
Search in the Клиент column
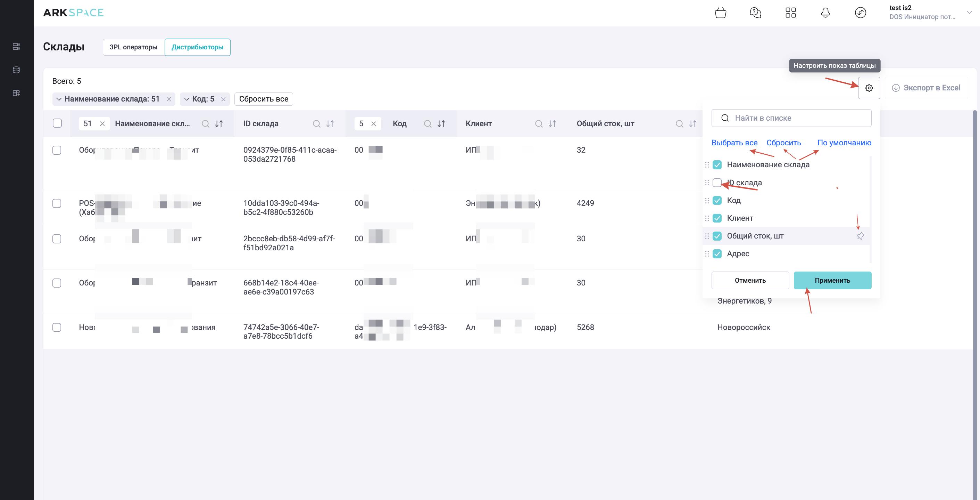[538, 124]
